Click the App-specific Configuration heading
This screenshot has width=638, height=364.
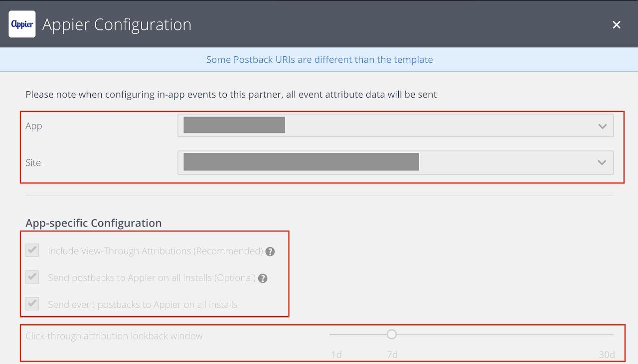93,223
